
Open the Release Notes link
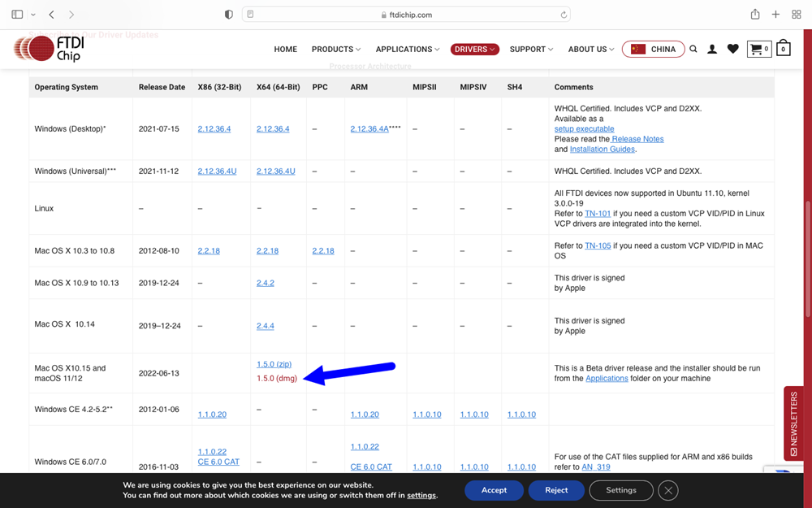[637, 139]
